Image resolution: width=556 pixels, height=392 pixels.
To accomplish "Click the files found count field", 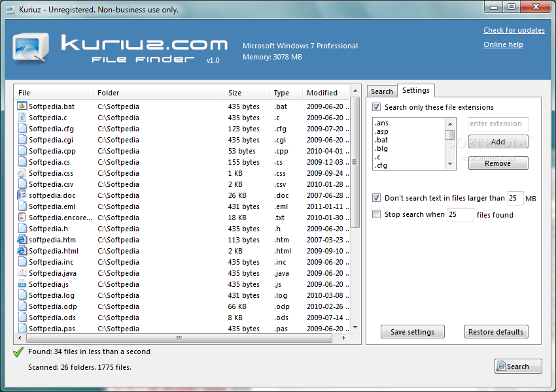I will (x=460, y=214).
